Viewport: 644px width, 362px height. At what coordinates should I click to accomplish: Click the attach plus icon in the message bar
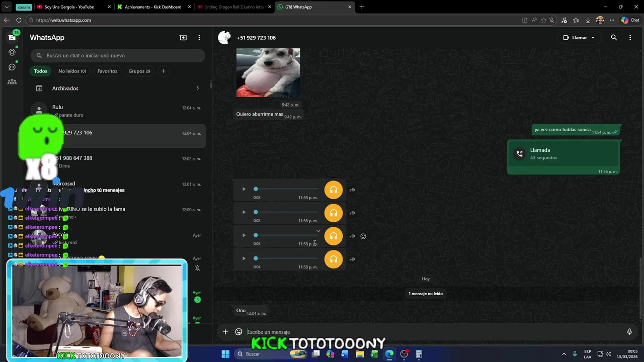point(225,332)
